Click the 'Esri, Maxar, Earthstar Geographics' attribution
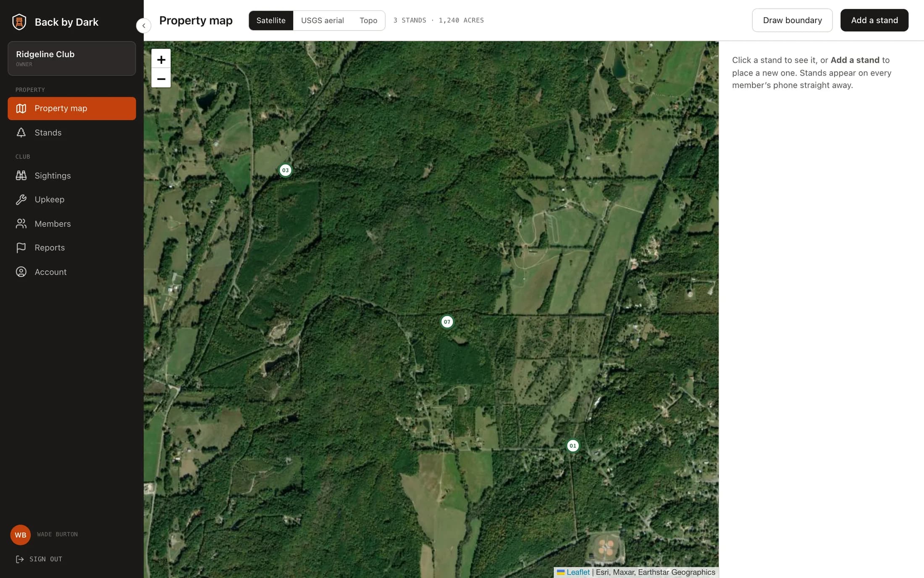 [655, 572]
